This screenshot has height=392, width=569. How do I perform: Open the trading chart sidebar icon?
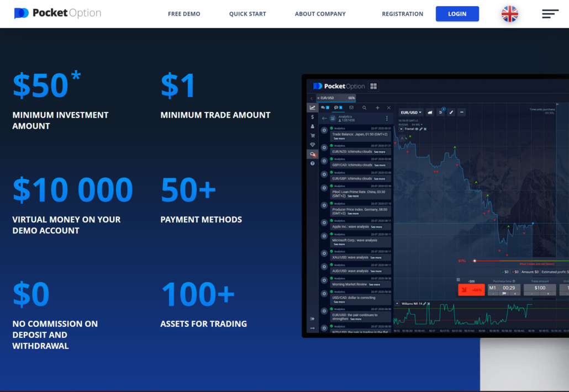point(313,108)
